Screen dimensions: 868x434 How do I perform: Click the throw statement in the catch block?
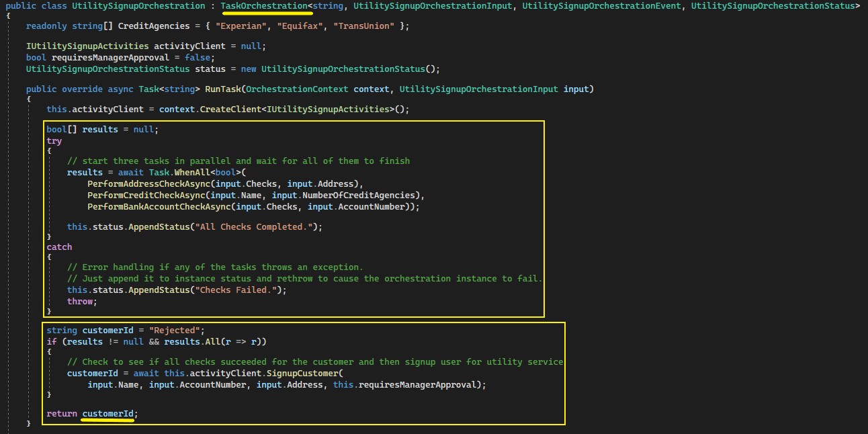[82, 302]
